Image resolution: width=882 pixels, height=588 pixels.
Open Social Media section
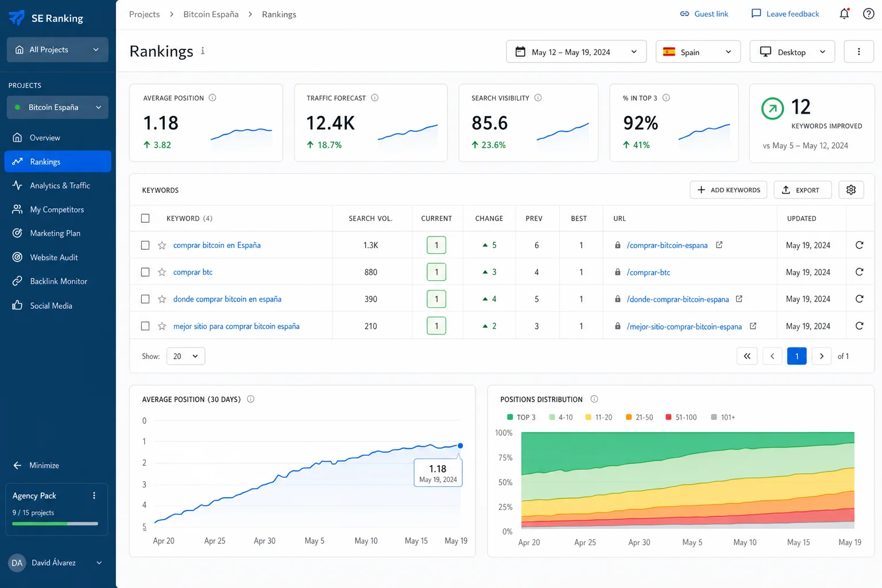pos(57,305)
